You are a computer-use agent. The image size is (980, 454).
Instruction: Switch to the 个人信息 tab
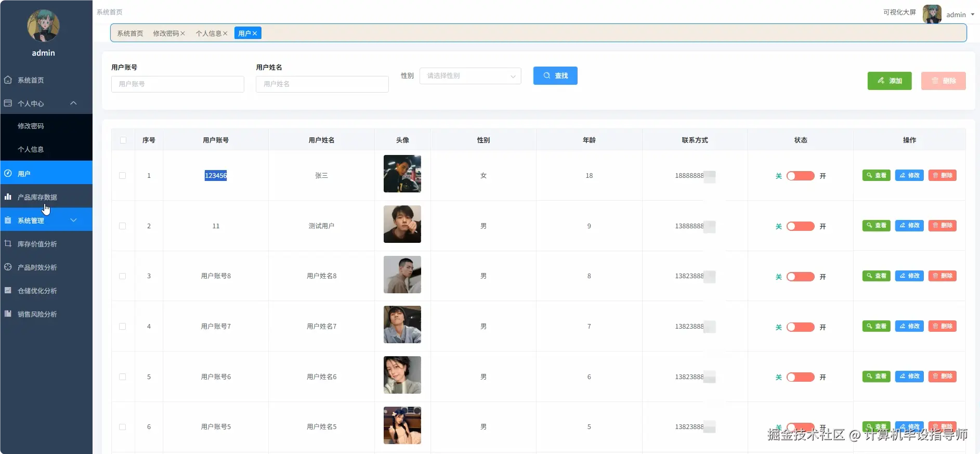tap(208, 33)
